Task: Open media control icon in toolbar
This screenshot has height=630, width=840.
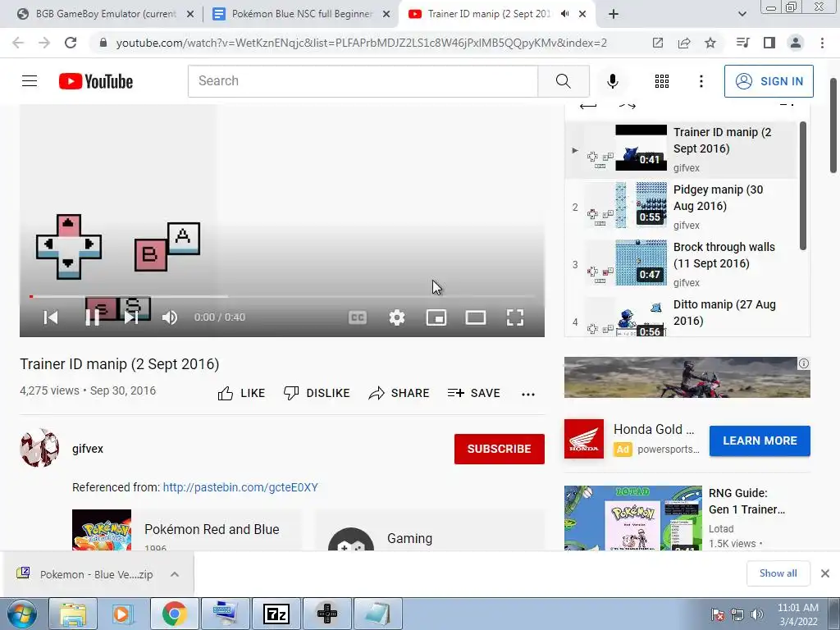Action: 742,43
